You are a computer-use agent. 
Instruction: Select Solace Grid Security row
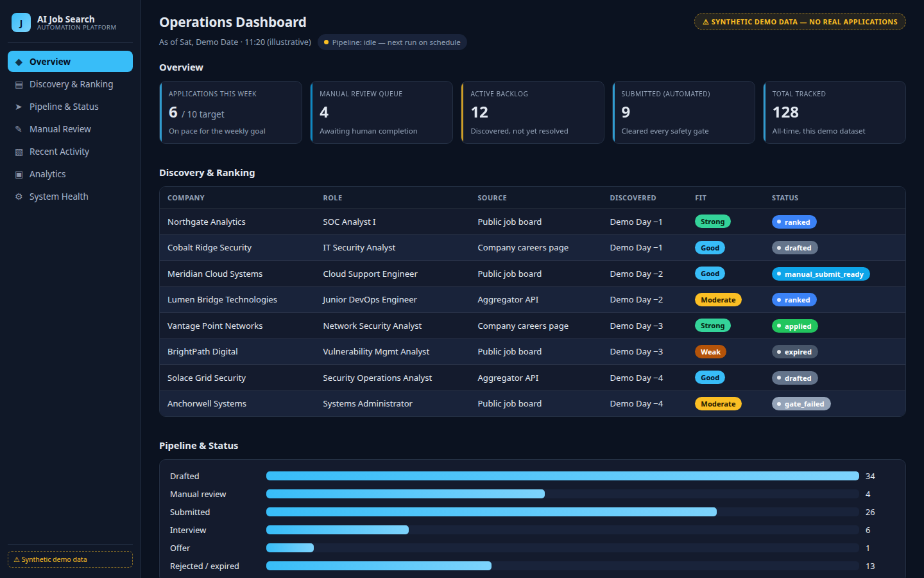[x=533, y=378]
